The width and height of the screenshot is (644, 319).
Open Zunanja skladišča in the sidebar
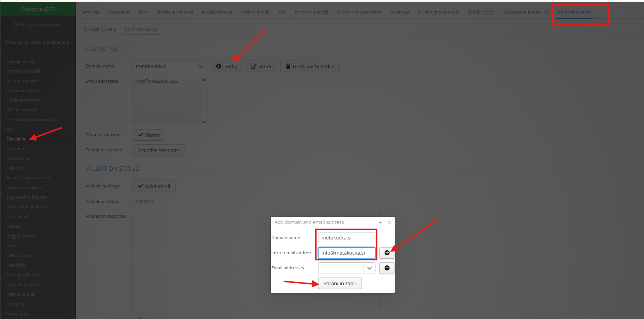[x=24, y=275]
